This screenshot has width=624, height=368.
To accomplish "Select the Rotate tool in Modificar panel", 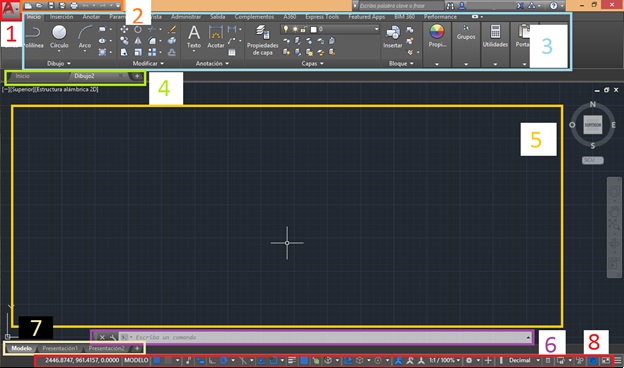I will point(138,29).
